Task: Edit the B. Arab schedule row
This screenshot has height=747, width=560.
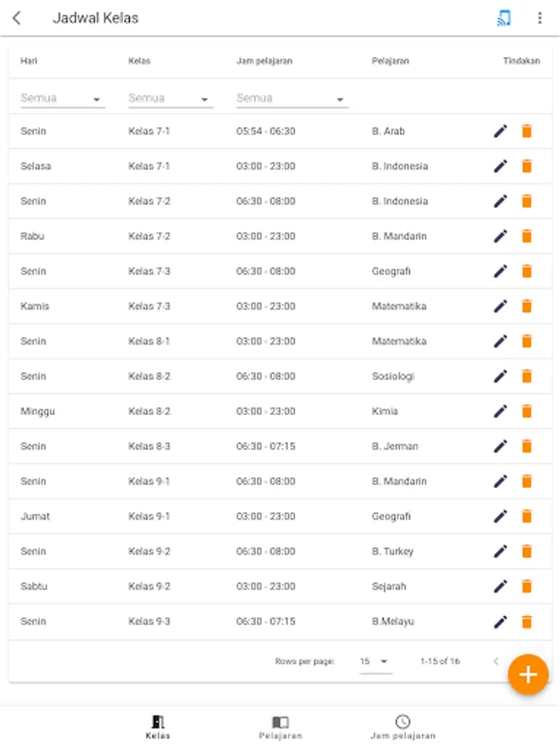Action: 500,131
